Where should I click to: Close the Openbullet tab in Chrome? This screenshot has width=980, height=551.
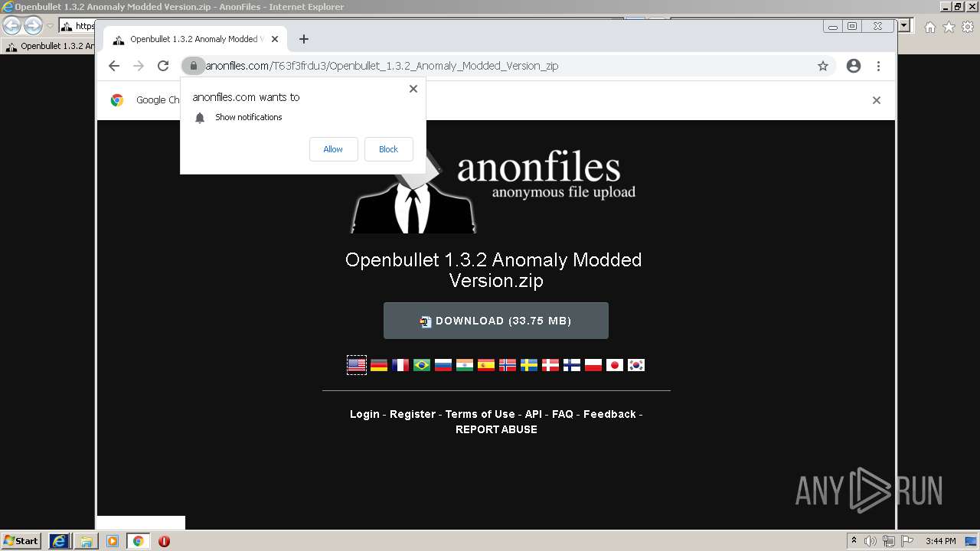click(275, 39)
